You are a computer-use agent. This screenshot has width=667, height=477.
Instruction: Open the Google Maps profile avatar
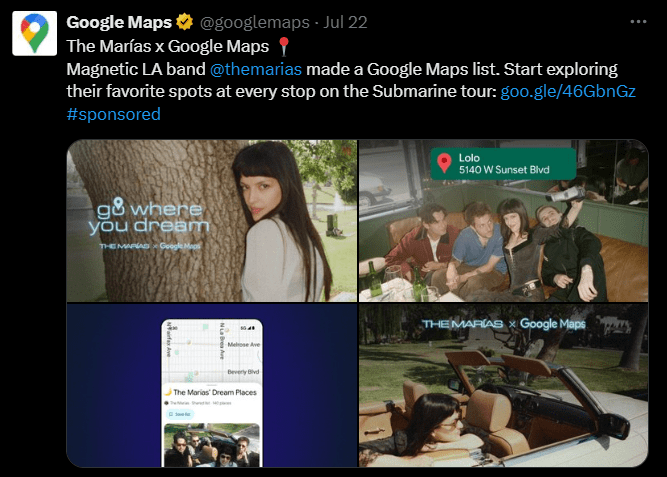click(34, 34)
